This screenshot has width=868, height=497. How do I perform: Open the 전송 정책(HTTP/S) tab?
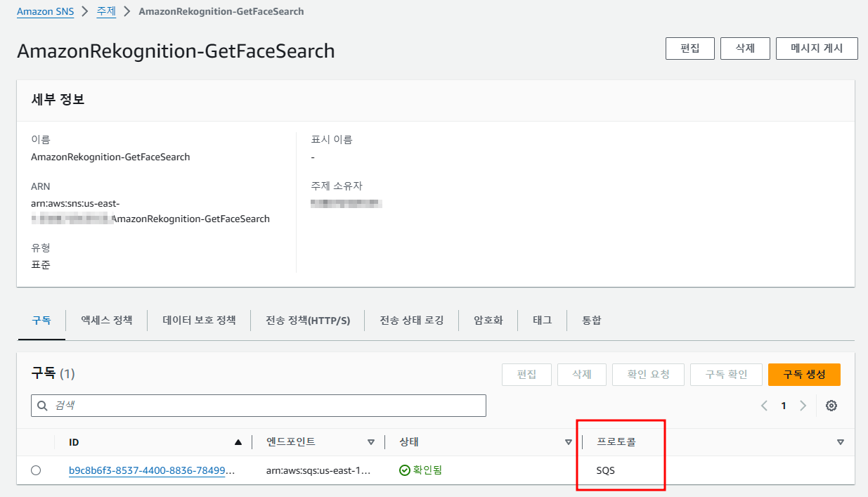(x=308, y=321)
